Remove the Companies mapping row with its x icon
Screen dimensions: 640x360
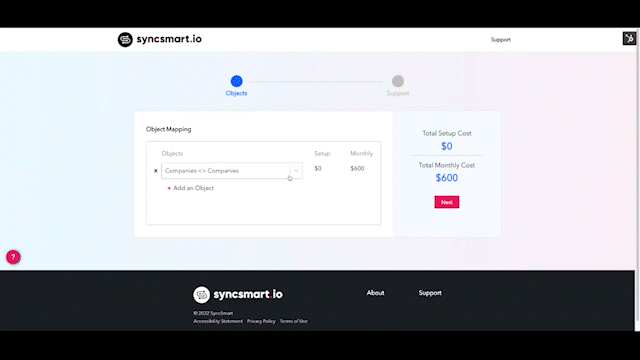pos(156,171)
